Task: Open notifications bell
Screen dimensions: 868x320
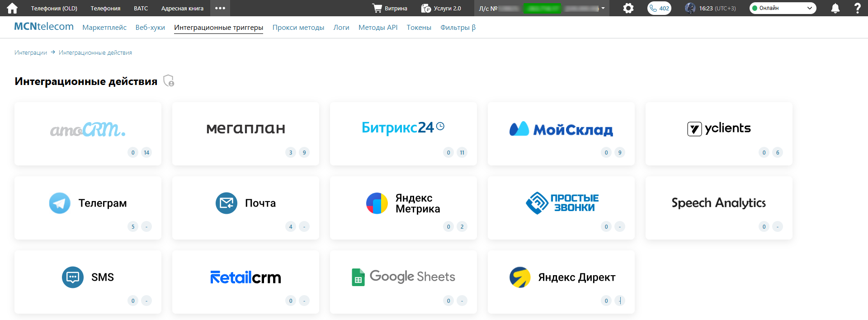Action: [835, 8]
